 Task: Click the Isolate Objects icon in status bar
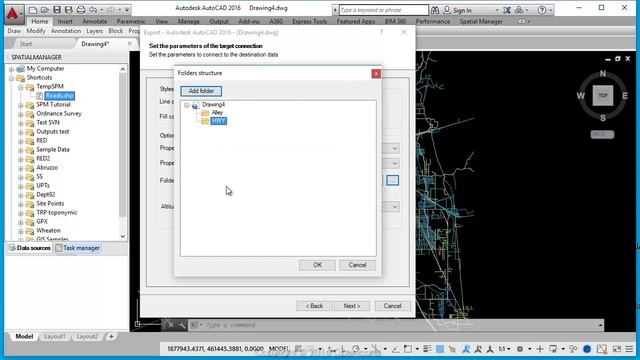point(573,349)
